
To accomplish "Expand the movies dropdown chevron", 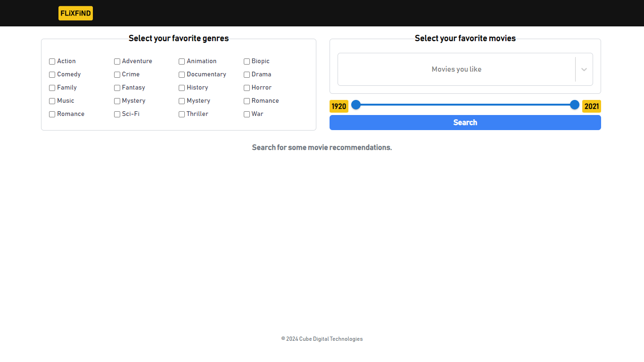I will click(x=584, y=69).
